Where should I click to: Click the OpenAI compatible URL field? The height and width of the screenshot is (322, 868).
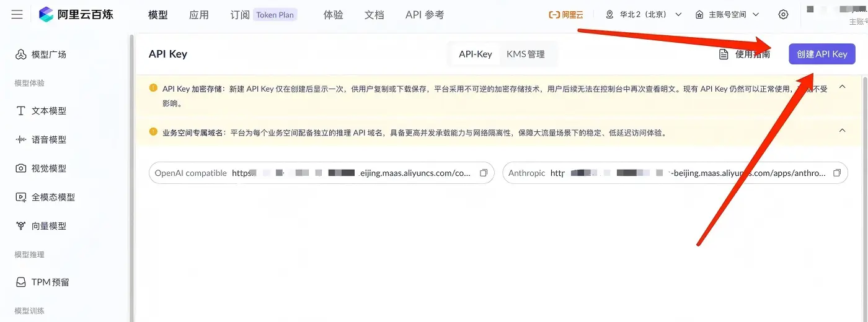coord(322,173)
